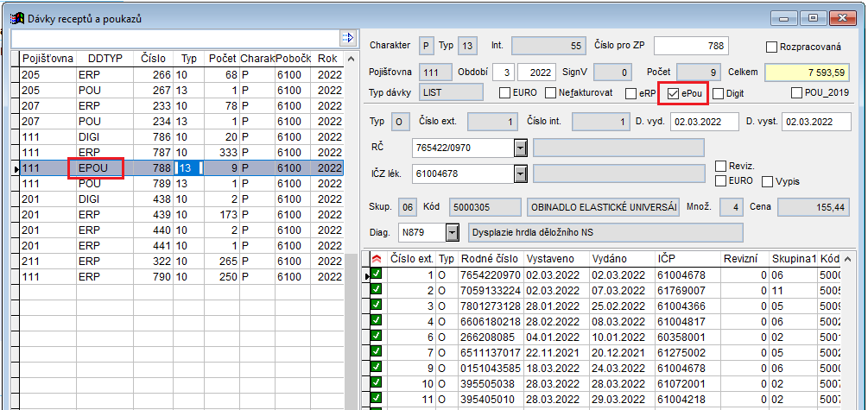Select the ERP batch row number 790
The height and width of the screenshot is (410, 868).
173,277
